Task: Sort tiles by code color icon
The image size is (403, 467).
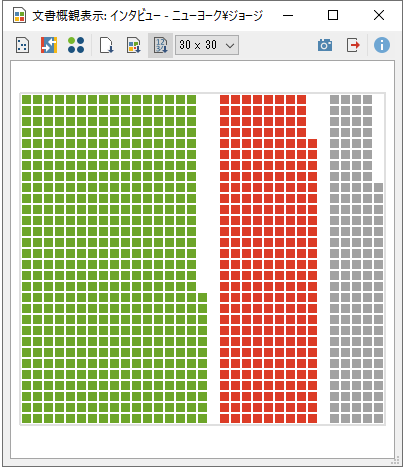Action: click(x=134, y=45)
